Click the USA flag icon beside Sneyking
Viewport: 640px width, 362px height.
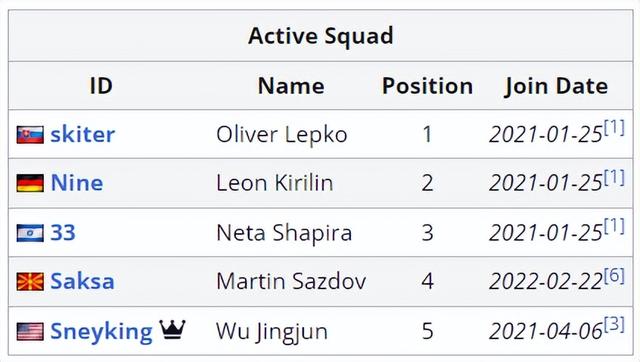click(x=30, y=331)
